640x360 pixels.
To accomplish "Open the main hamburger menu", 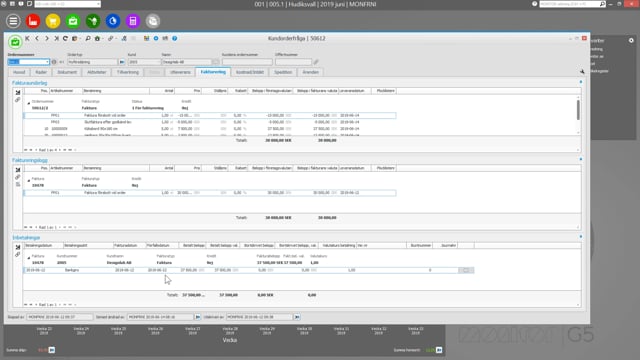I will click(x=13, y=21).
